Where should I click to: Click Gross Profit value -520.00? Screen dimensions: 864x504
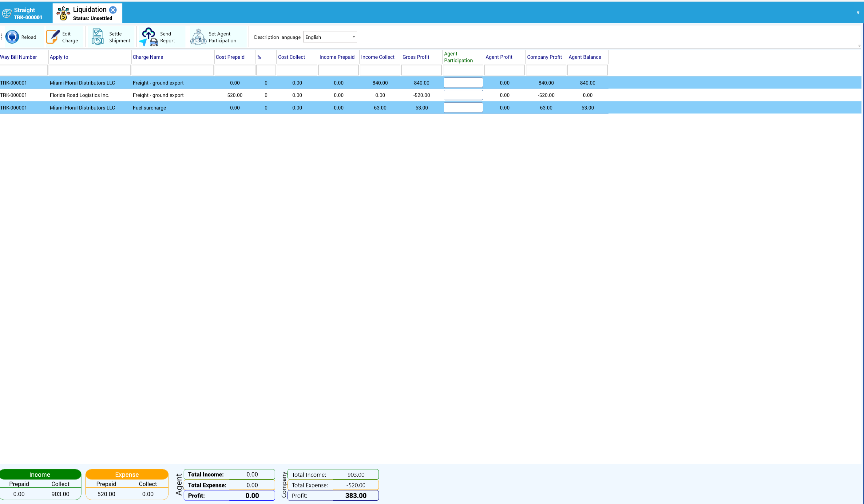421,95
